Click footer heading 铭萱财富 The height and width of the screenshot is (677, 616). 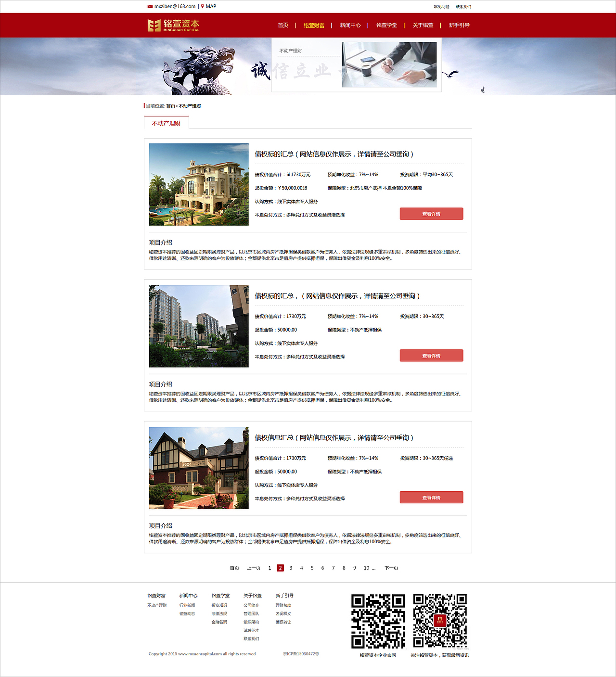pyautogui.click(x=156, y=596)
